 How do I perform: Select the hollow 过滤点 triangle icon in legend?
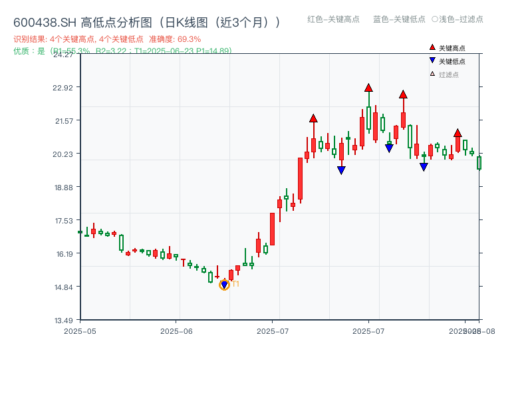coord(432,74)
